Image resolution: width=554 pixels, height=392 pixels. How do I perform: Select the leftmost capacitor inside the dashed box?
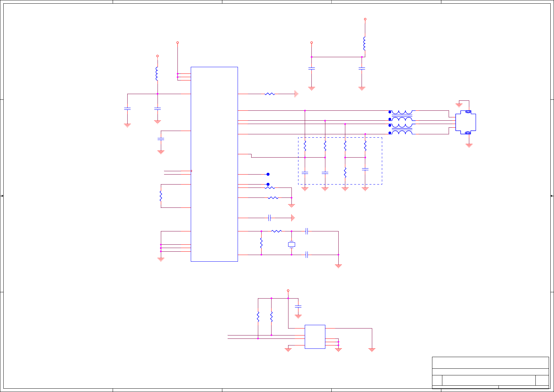tap(305, 173)
